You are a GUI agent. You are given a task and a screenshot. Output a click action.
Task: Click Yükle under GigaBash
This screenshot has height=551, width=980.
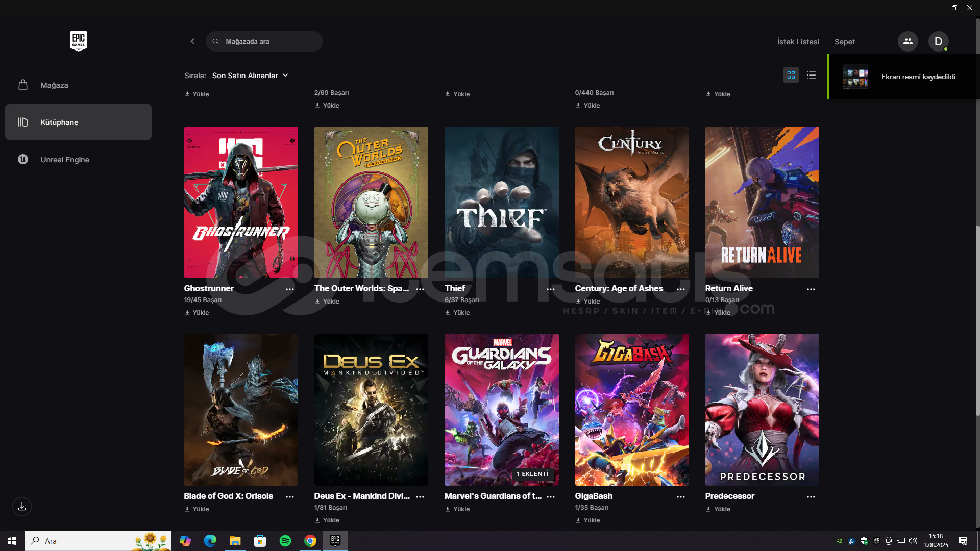pos(587,520)
